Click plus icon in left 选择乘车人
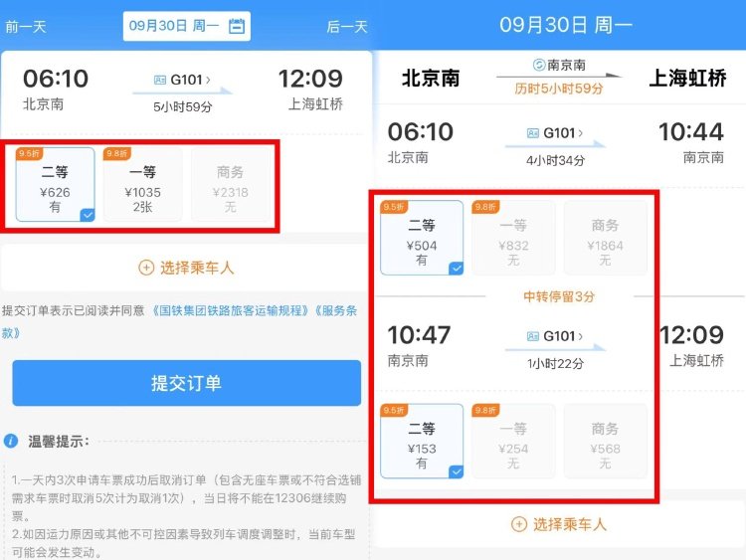 coord(146,268)
